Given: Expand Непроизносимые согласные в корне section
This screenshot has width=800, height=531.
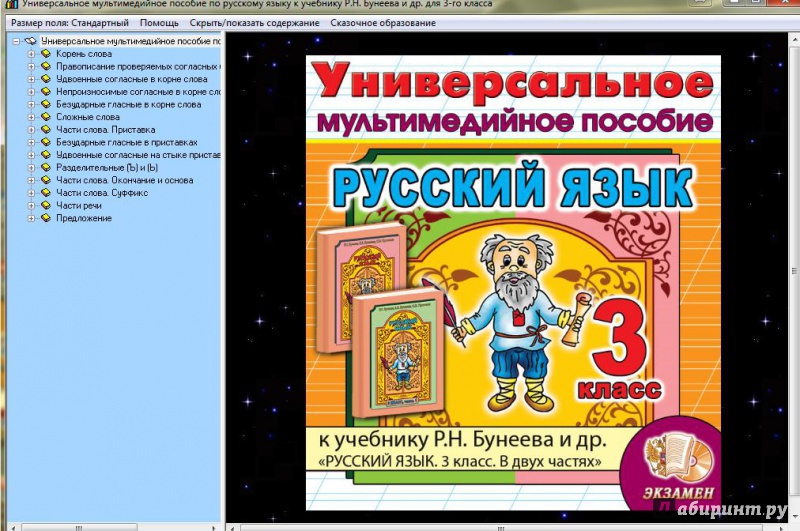Looking at the screenshot, I should coord(31,92).
